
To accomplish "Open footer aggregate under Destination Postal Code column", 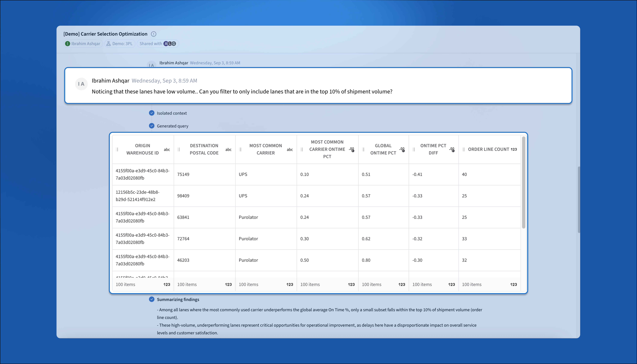I will (205, 284).
